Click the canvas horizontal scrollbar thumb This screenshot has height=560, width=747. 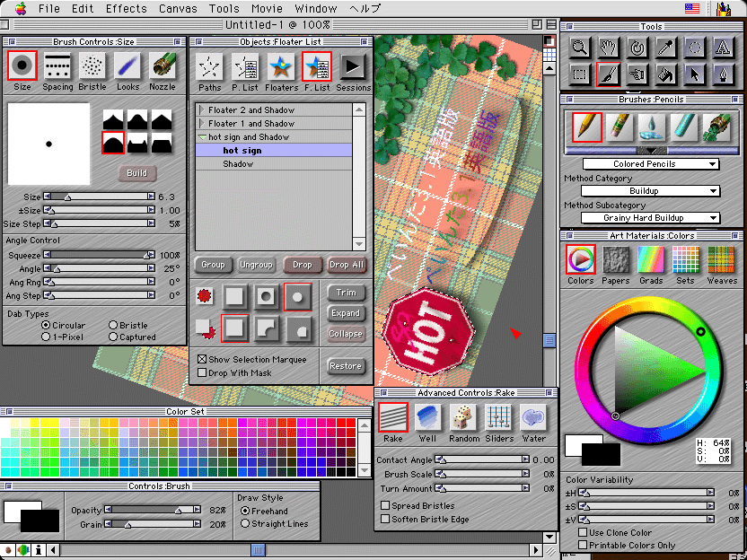(258, 550)
